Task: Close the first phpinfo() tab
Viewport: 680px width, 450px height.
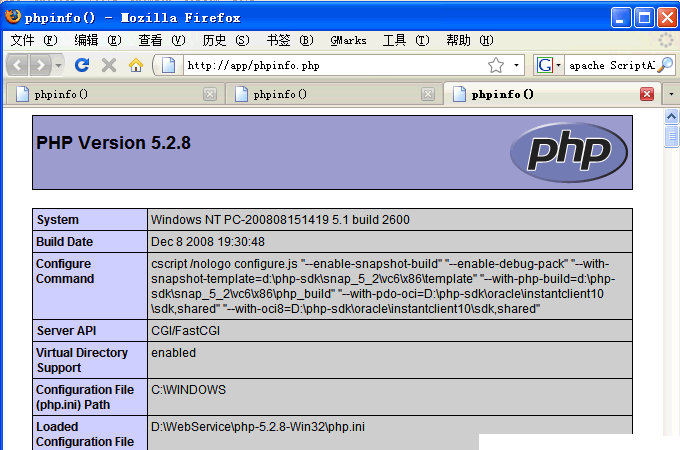Action: coord(210,94)
